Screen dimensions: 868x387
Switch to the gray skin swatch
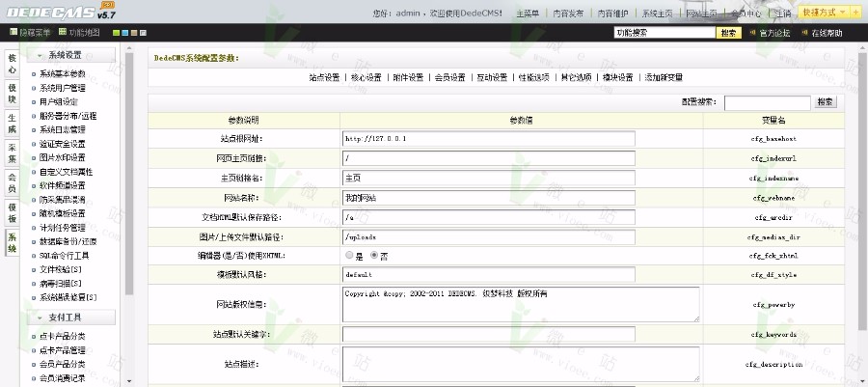click(x=143, y=33)
